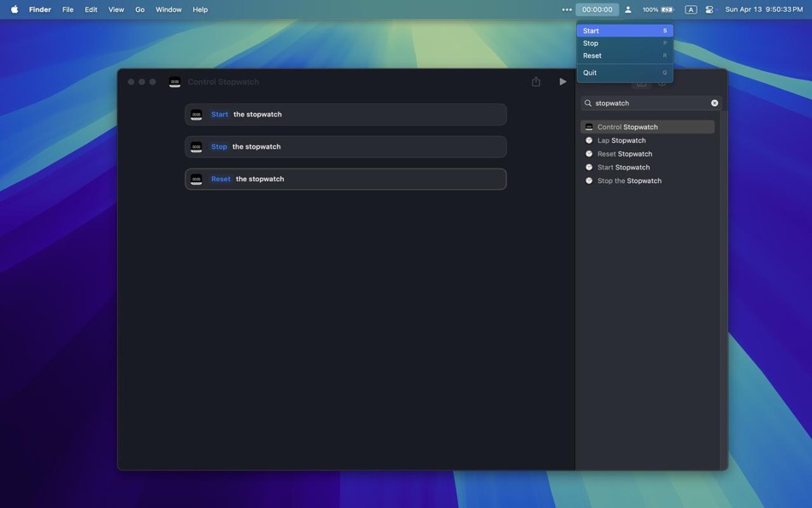Open the blue Stop parameter in the second action
This screenshot has width=812, height=508.
219,147
